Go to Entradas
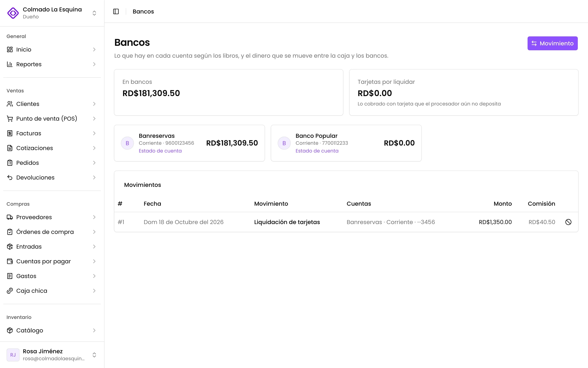 tap(52, 247)
